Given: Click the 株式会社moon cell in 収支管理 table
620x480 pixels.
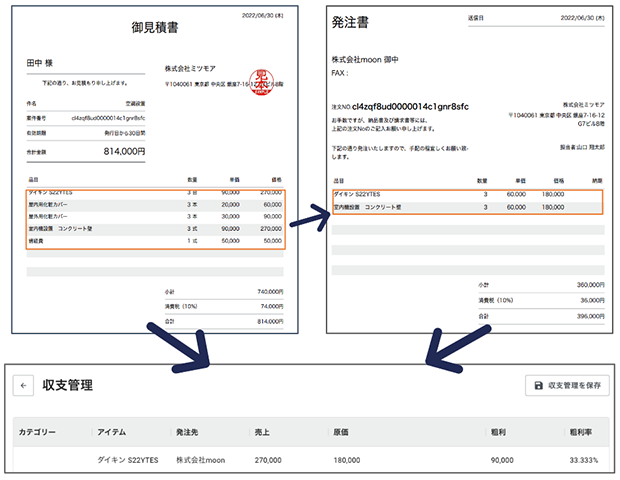Looking at the screenshot, I should 200,460.
